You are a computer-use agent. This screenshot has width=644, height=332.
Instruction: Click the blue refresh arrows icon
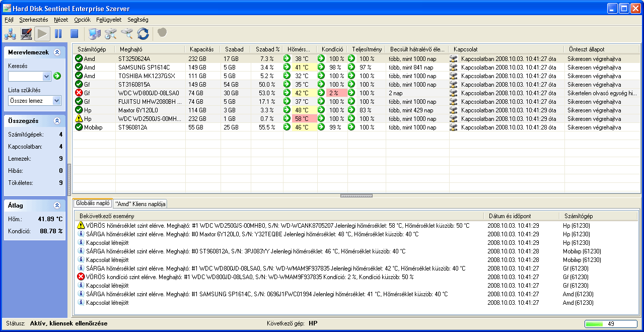(x=143, y=34)
